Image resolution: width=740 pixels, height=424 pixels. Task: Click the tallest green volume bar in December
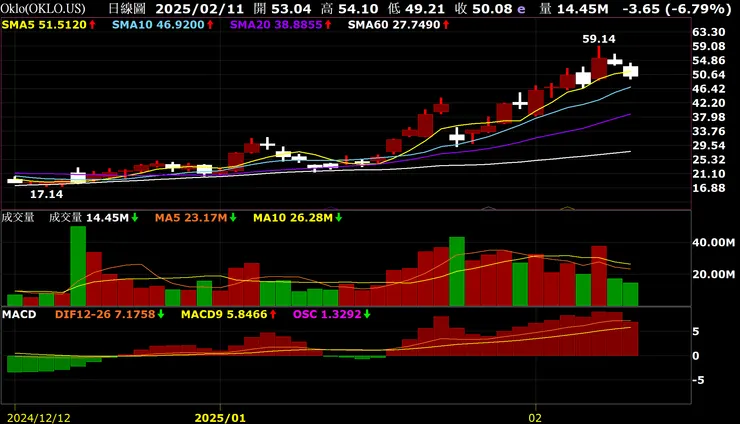(x=78, y=266)
